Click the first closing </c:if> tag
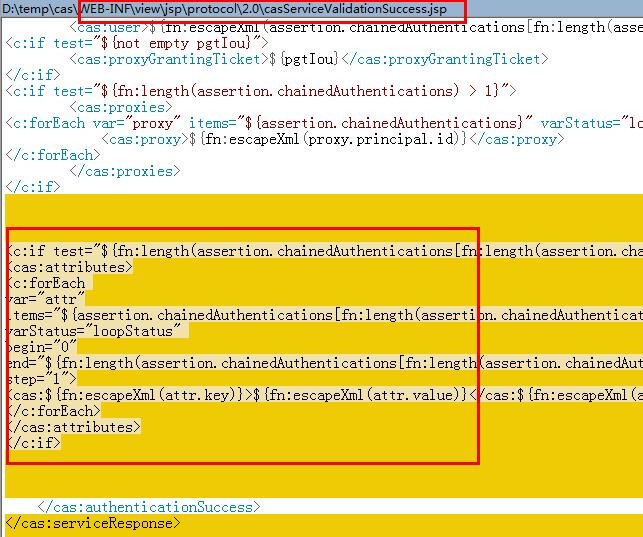The width and height of the screenshot is (643, 537). coord(33,75)
